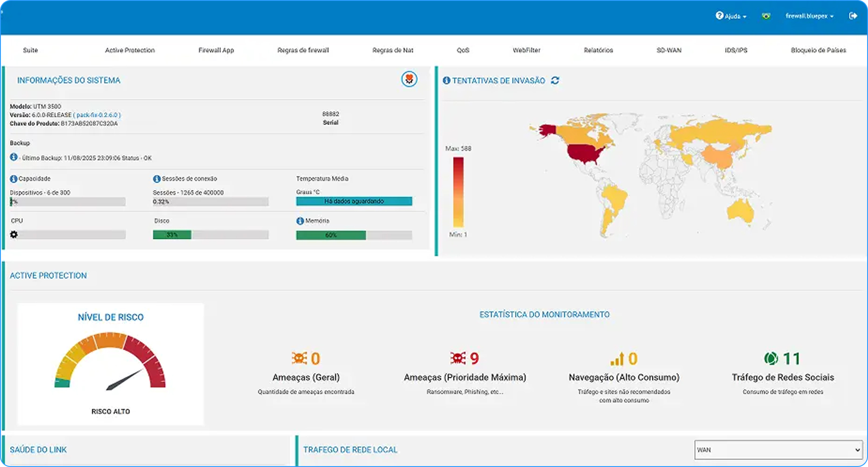Click the Ameaças (Geral) statistic label
This screenshot has width=868, height=467.
[x=306, y=377]
